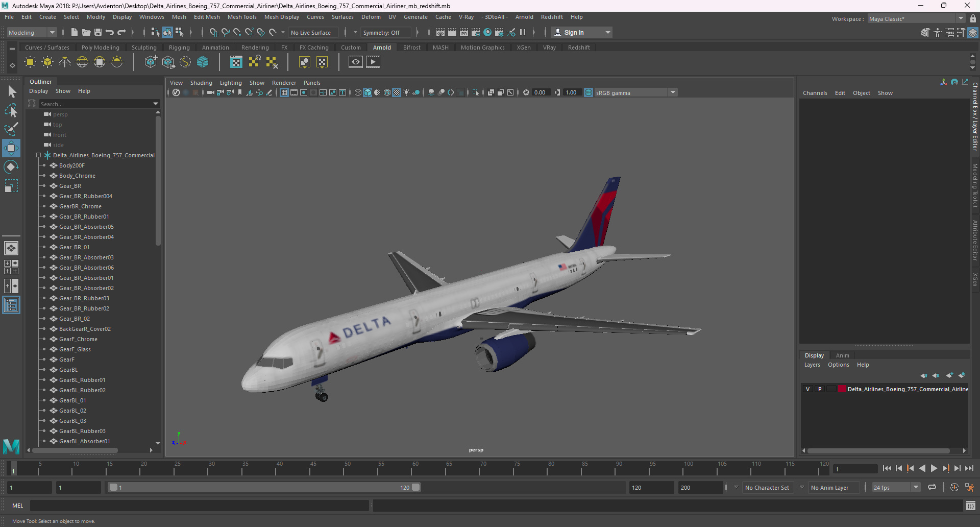Toggle auto keyframe button
980x527 pixels.
[x=954, y=488]
